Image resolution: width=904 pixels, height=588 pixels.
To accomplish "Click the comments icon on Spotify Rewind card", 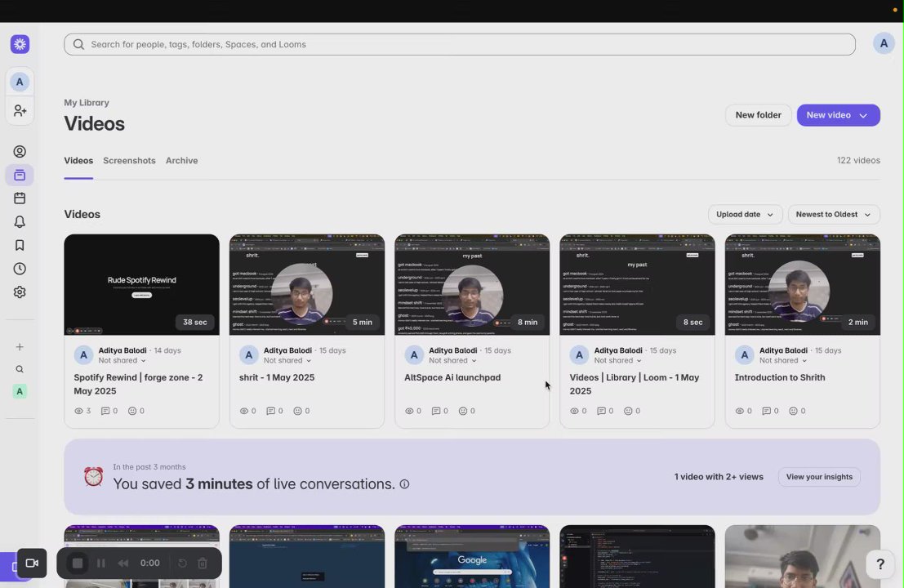I will [x=105, y=411].
